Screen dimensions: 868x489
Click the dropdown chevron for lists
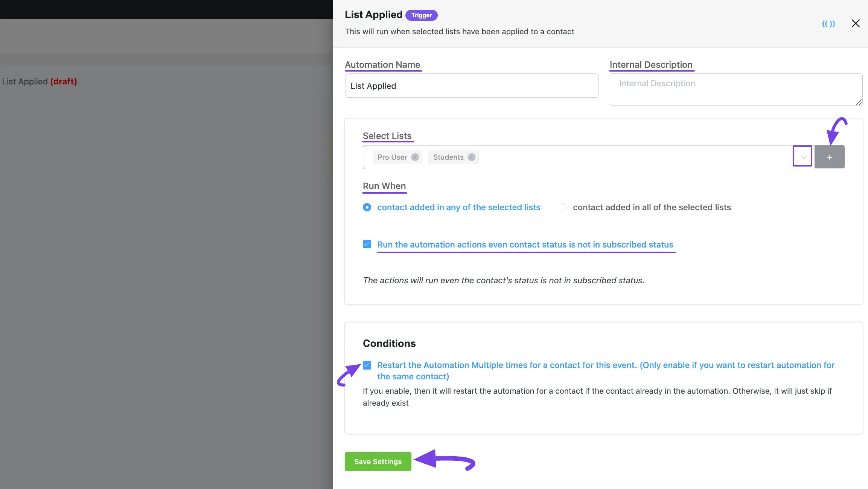coord(804,156)
